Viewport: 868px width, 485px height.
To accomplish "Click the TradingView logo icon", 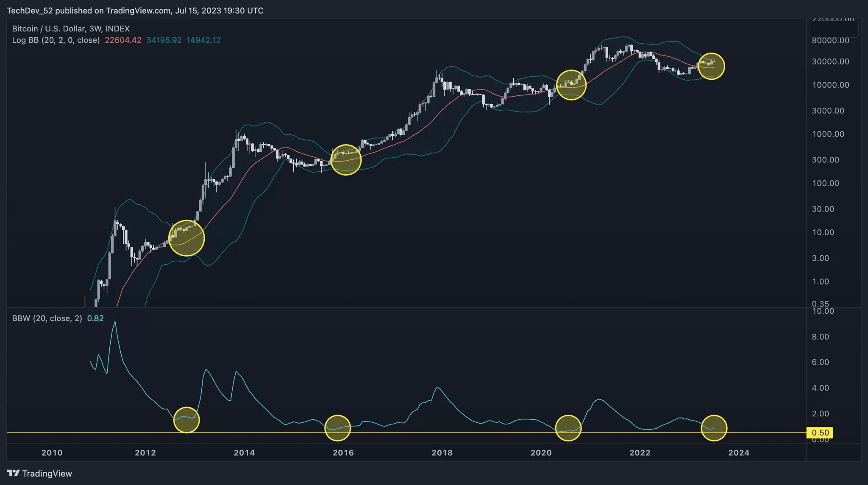I will (x=13, y=473).
